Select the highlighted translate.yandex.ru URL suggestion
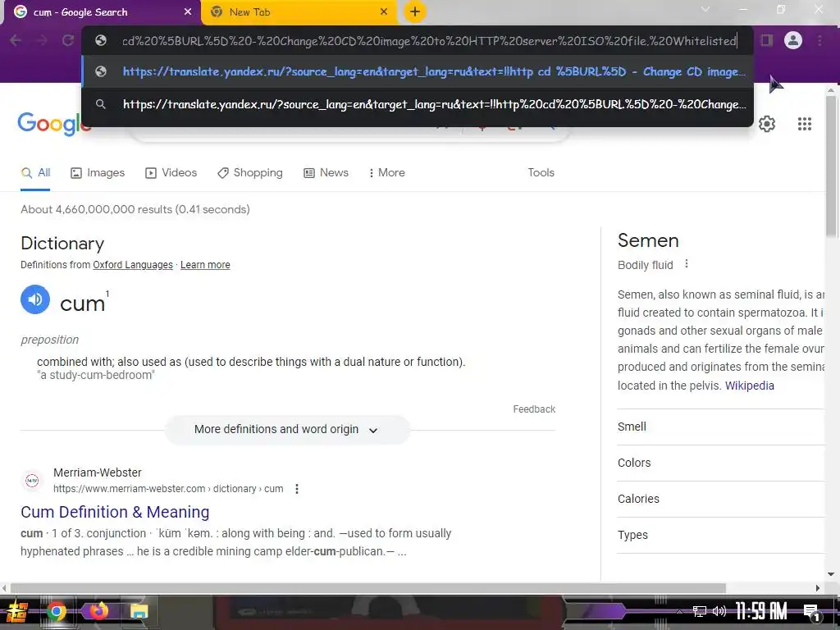This screenshot has width=840, height=630. (x=418, y=72)
